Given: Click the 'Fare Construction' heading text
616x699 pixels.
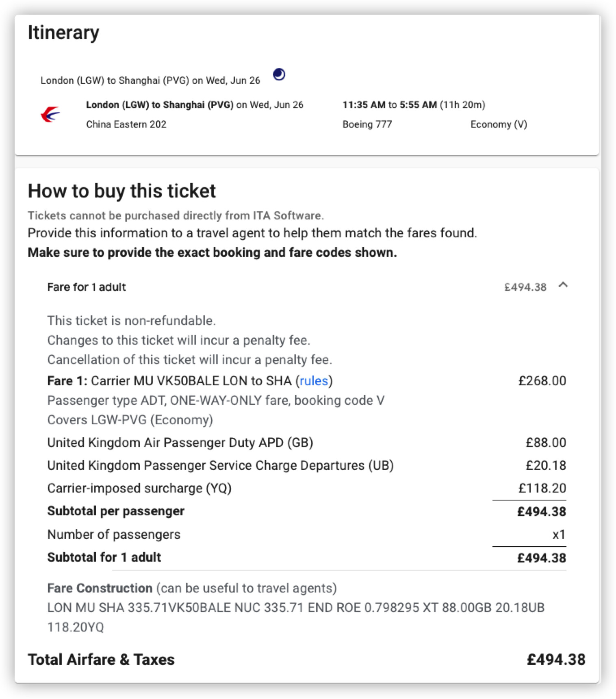Looking at the screenshot, I should [x=100, y=588].
